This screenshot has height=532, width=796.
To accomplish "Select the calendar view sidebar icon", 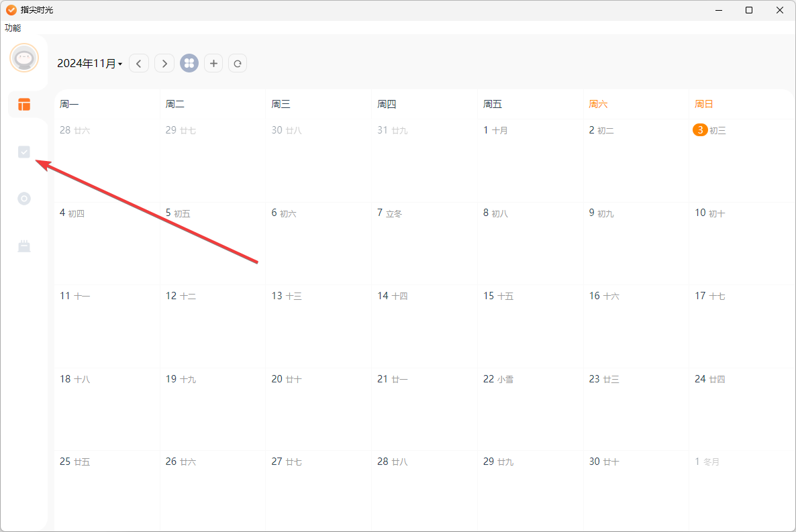I will [x=24, y=104].
